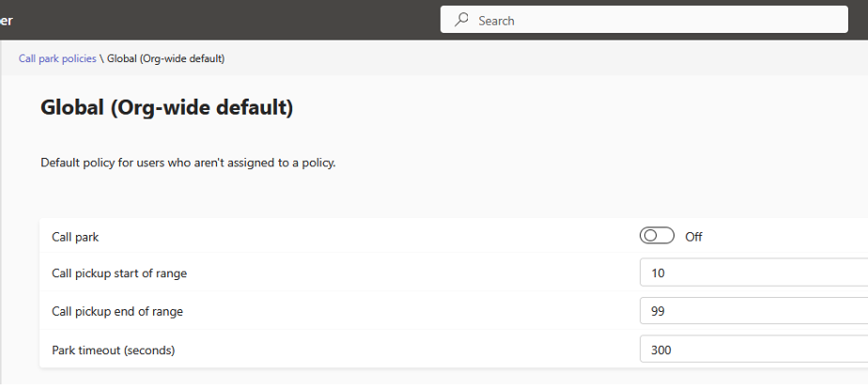This screenshot has height=389, width=868.
Task: Click the value 300 in the timeout box
Action: (x=661, y=350)
